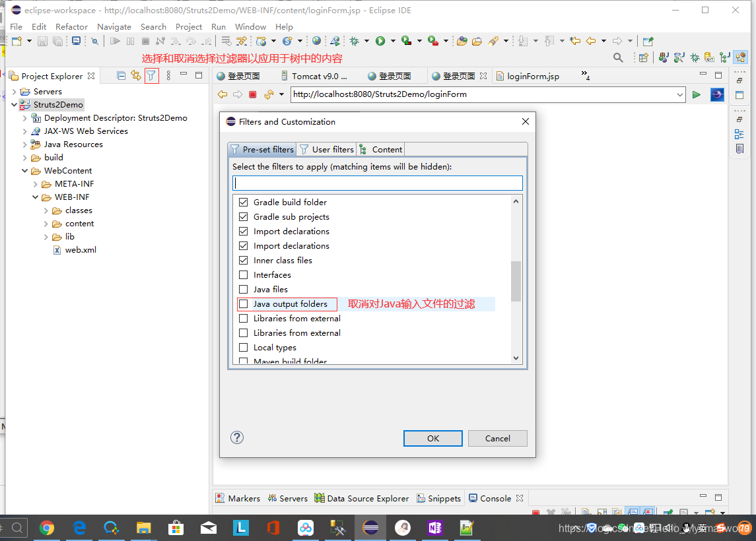756x541 pixels.
Task: Click the Search icon on the main toolbar
Action: 618,57
